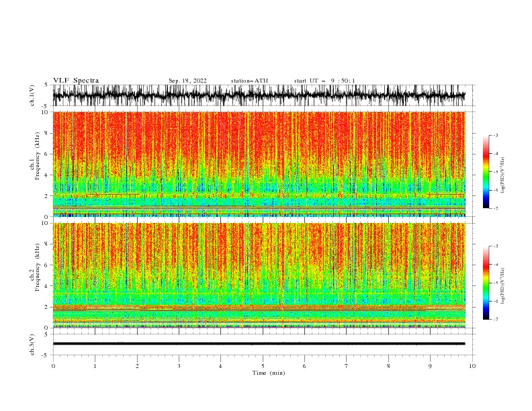
Task: Click the ch.2 color scale bar
Action: pyautogui.click(x=486, y=283)
